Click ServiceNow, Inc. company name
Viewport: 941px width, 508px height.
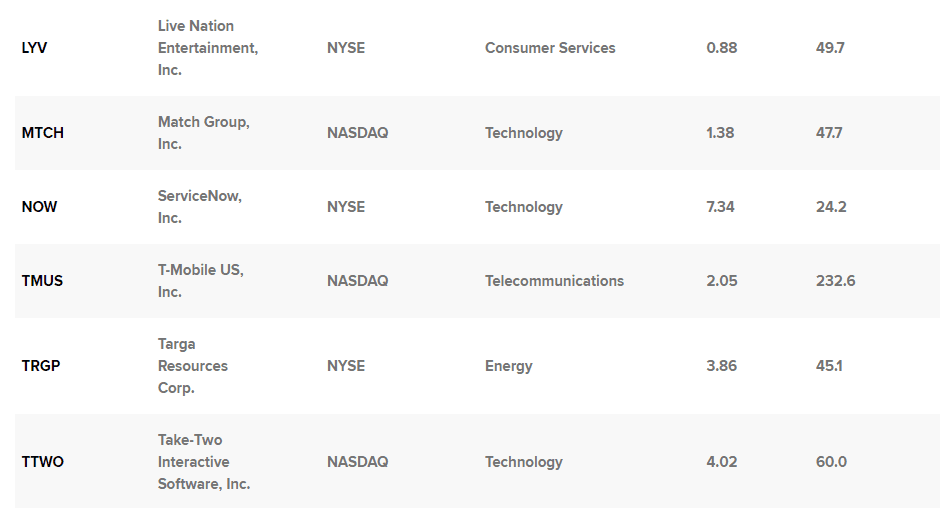pos(200,207)
